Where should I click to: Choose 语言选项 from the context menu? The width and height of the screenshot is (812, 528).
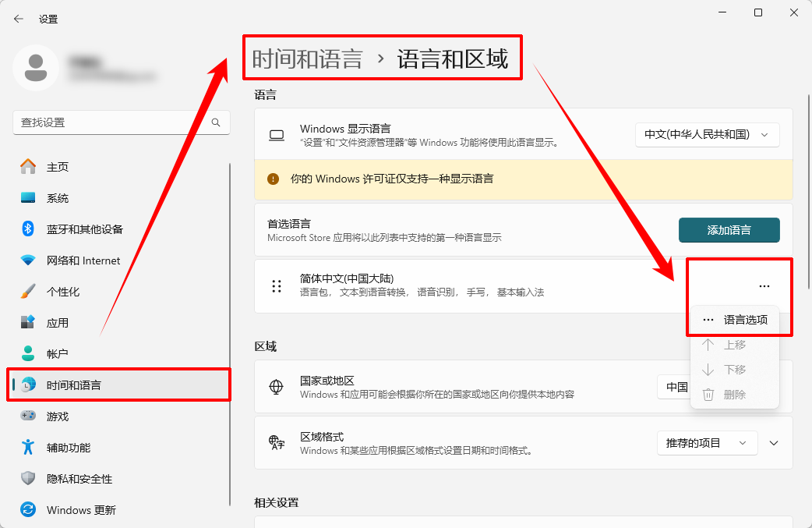click(735, 320)
